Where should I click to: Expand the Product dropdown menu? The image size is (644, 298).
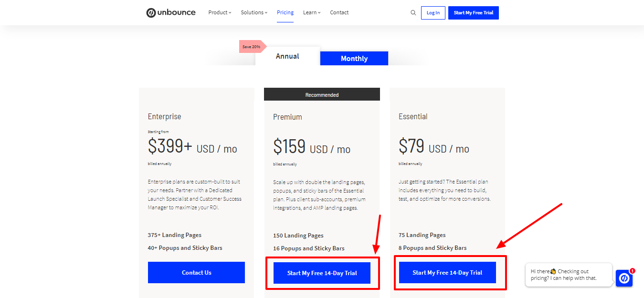click(220, 13)
